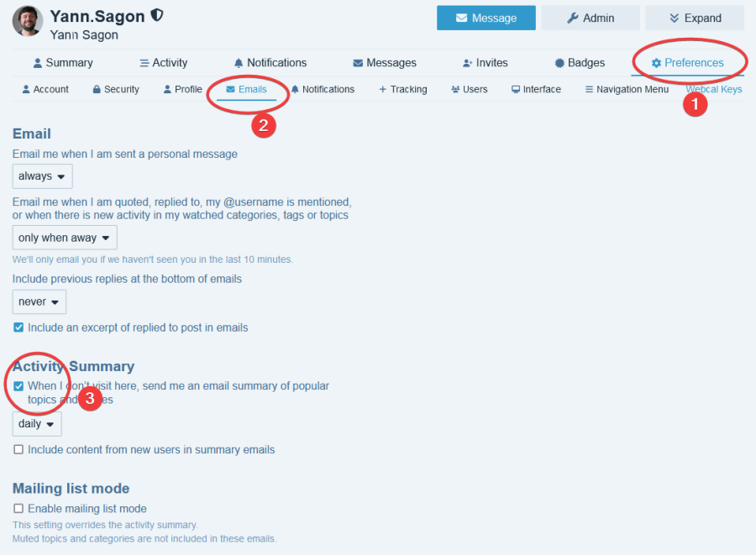Screen dimensions: 756x555
Task: Click the bell icon in Notifications tab
Action: 239,63
